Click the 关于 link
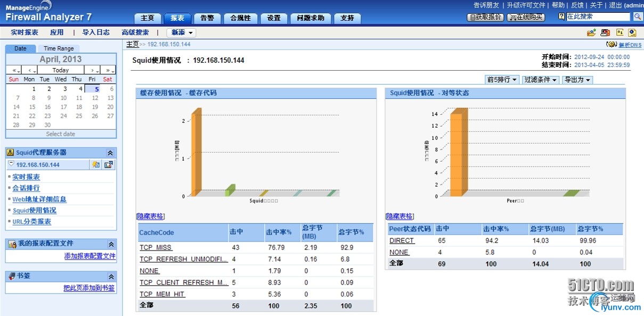 point(597,5)
